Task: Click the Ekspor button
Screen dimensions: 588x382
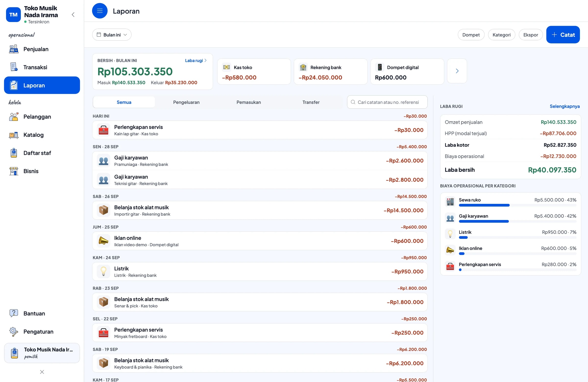Action: 530,35
